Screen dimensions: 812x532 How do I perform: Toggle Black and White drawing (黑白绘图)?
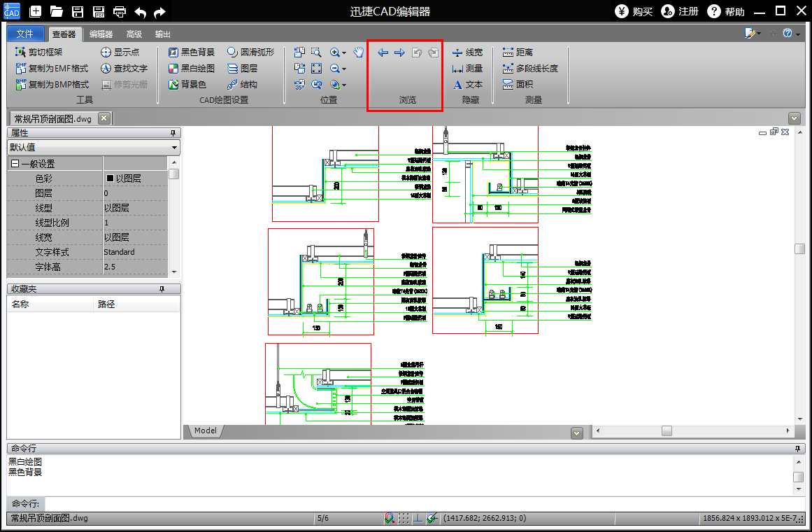click(x=191, y=68)
